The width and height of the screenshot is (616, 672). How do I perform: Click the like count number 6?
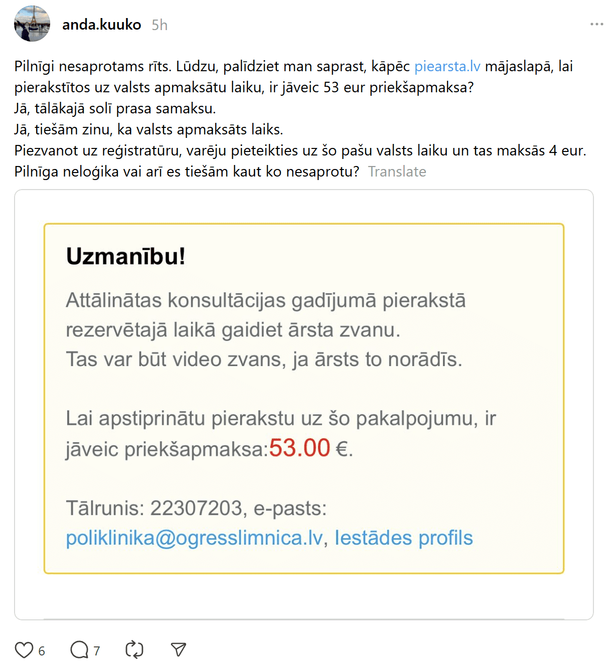(x=42, y=651)
